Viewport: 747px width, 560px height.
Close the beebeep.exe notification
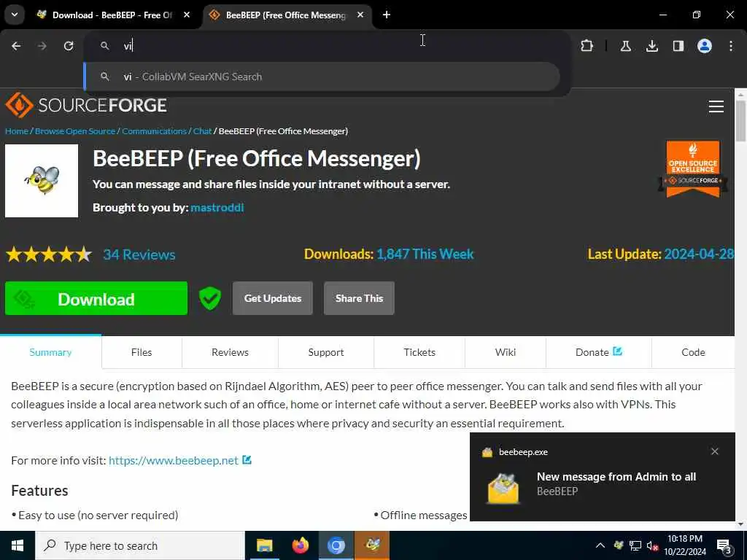(714, 451)
